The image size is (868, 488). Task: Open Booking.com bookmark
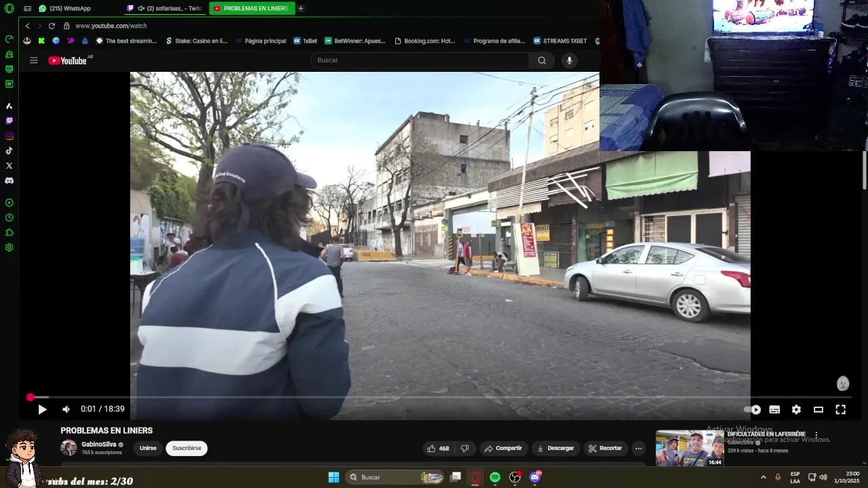point(425,41)
